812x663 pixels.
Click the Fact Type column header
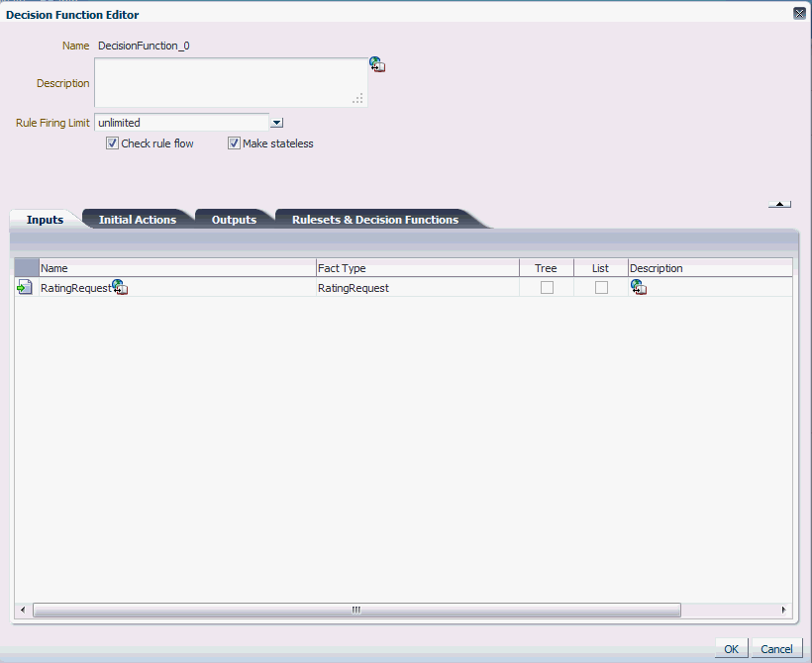click(x=418, y=268)
